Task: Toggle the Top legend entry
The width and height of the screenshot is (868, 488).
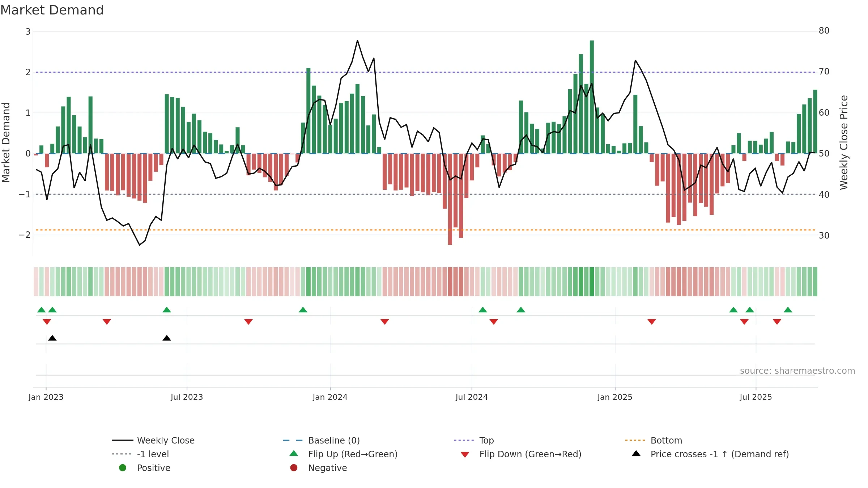Action: pyautogui.click(x=474, y=440)
